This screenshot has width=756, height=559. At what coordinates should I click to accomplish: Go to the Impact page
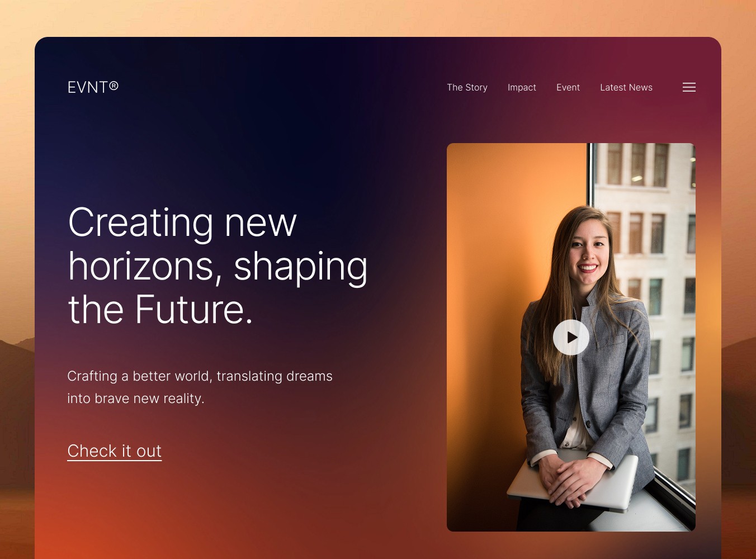pyautogui.click(x=522, y=87)
